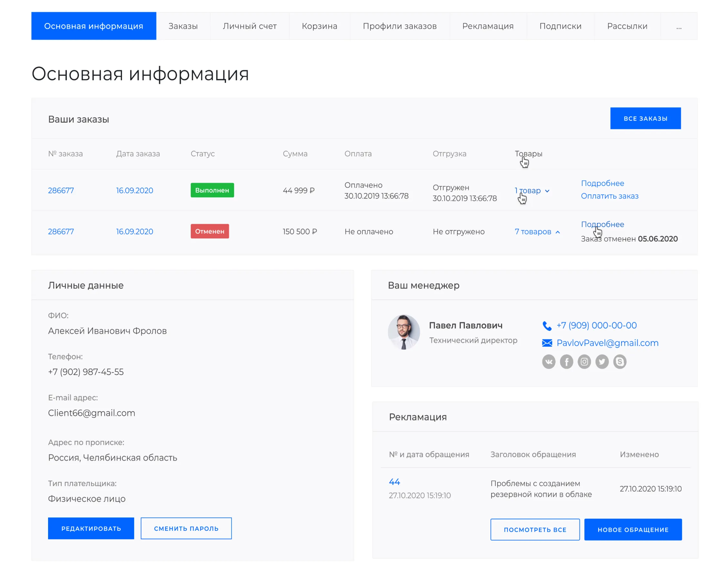Viewport: 728px width, 587px height.
Task: Open the '...' more tabs menu
Action: pos(678,26)
